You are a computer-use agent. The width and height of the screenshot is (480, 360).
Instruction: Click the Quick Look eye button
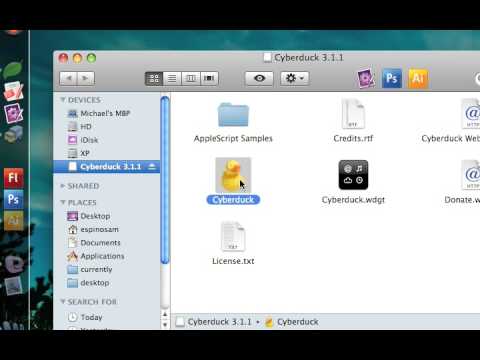[x=259, y=78]
